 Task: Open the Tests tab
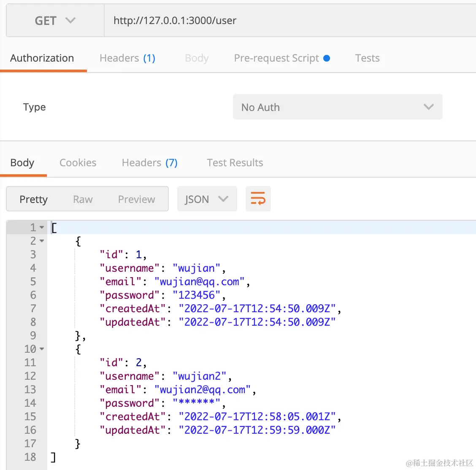tap(367, 58)
